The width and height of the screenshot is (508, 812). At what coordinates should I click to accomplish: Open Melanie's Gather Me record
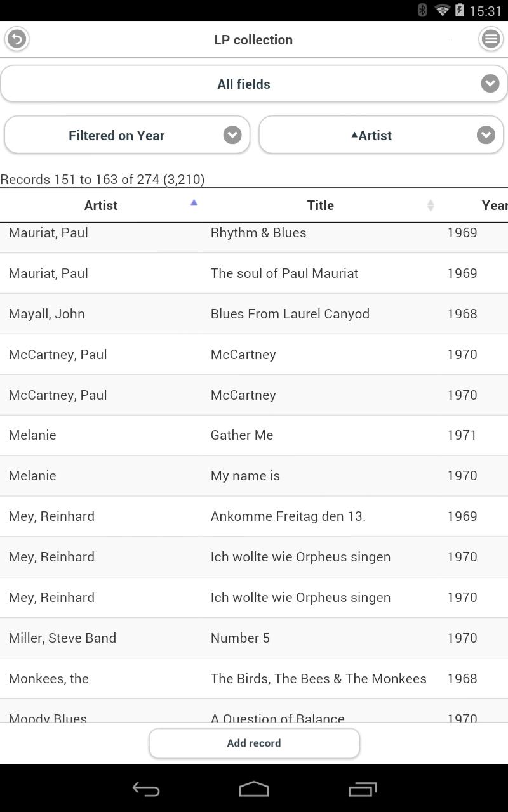[x=242, y=435]
